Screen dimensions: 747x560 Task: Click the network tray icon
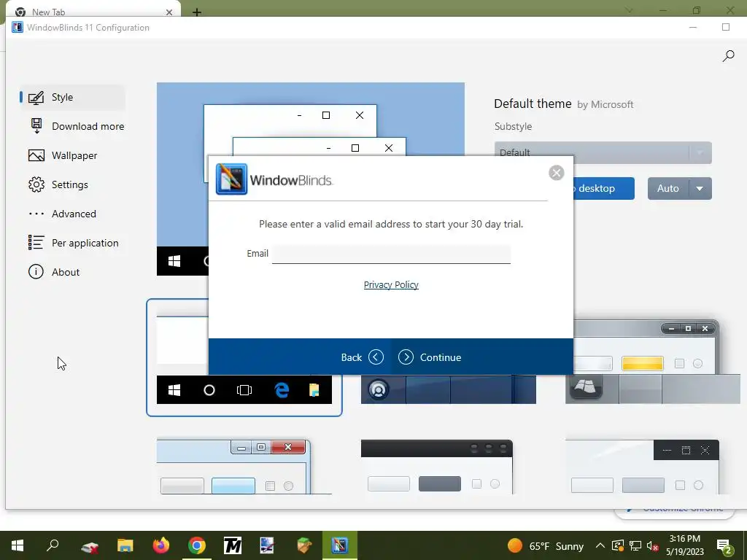tap(635, 545)
